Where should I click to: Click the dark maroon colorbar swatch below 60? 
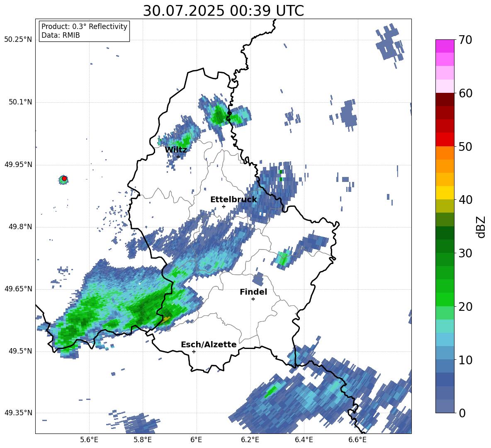[x=445, y=99]
